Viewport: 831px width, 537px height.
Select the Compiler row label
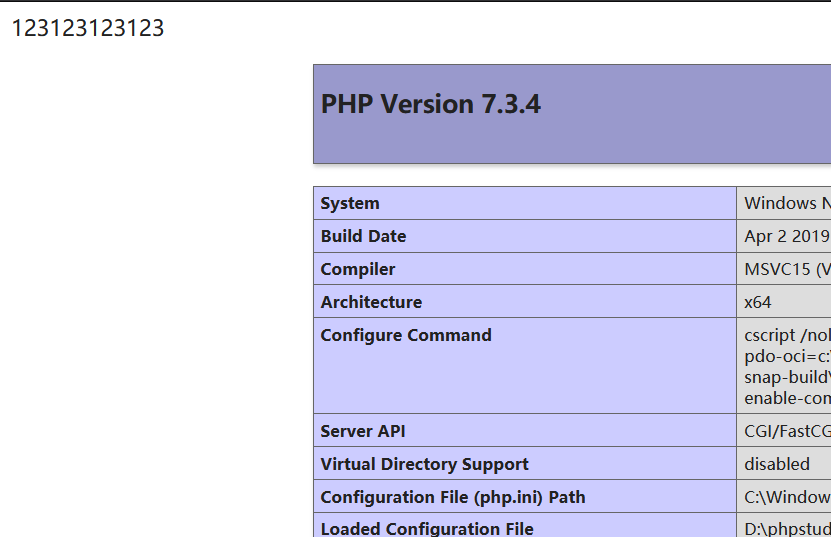click(x=358, y=269)
